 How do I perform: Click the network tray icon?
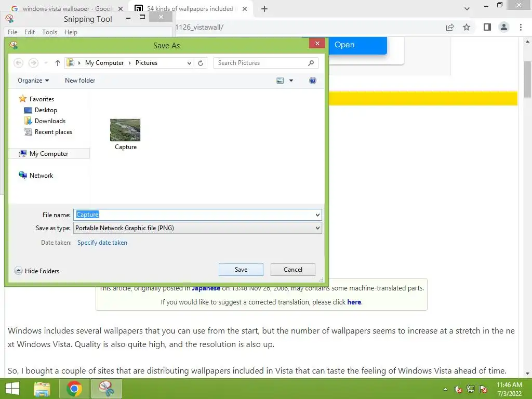point(471,390)
